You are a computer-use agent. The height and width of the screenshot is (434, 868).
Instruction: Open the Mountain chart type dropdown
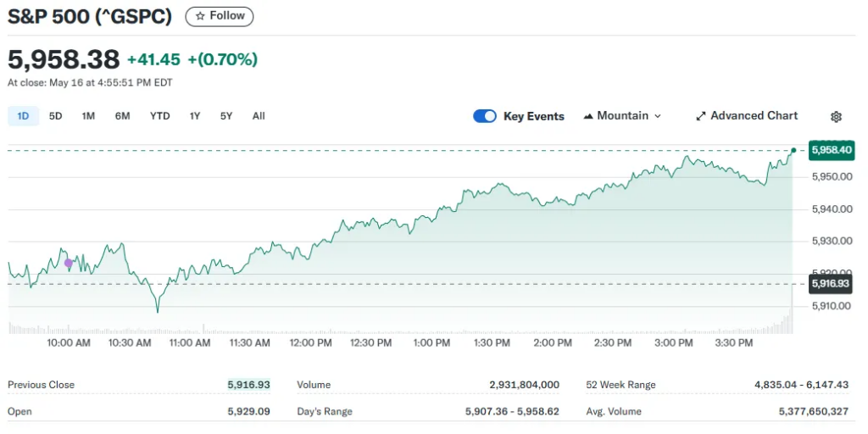(622, 116)
